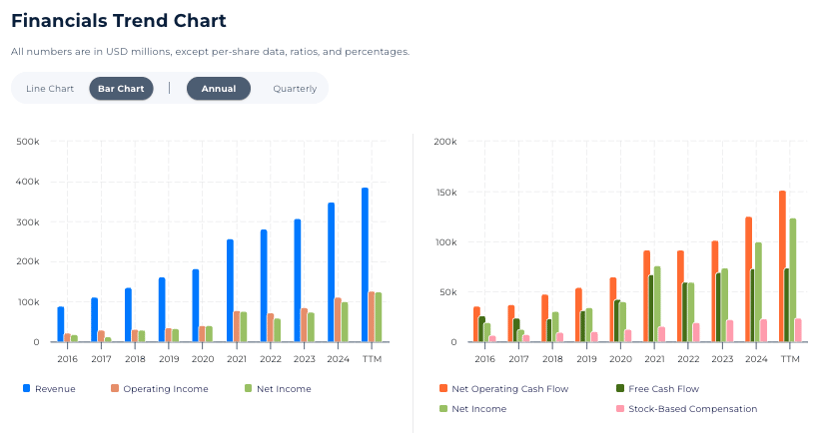Viewport: 825px width, 436px height.
Task: Click the 2024 Net Income bar in right chart
Action: pos(758,292)
